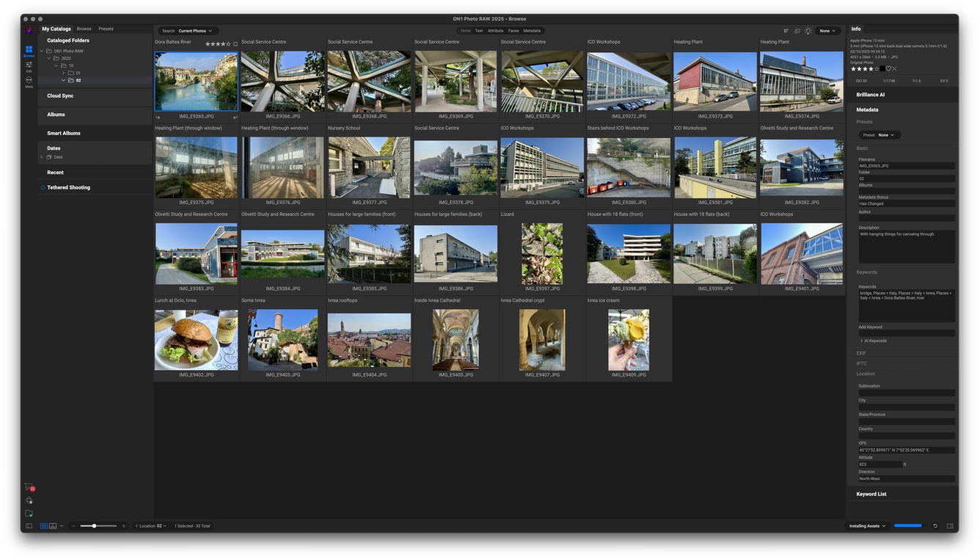
Task: Toggle the Tethered Shooting indicator
Action: pos(43,188)
